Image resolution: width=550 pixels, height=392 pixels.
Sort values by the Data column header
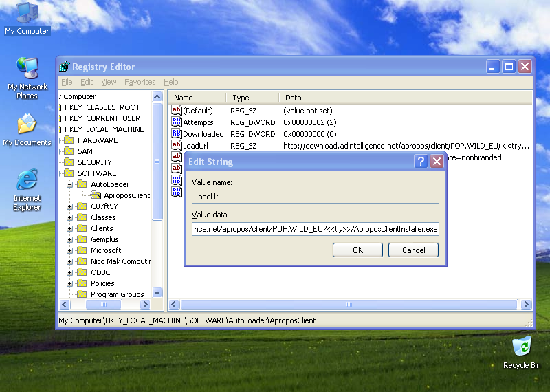point(406,98)
